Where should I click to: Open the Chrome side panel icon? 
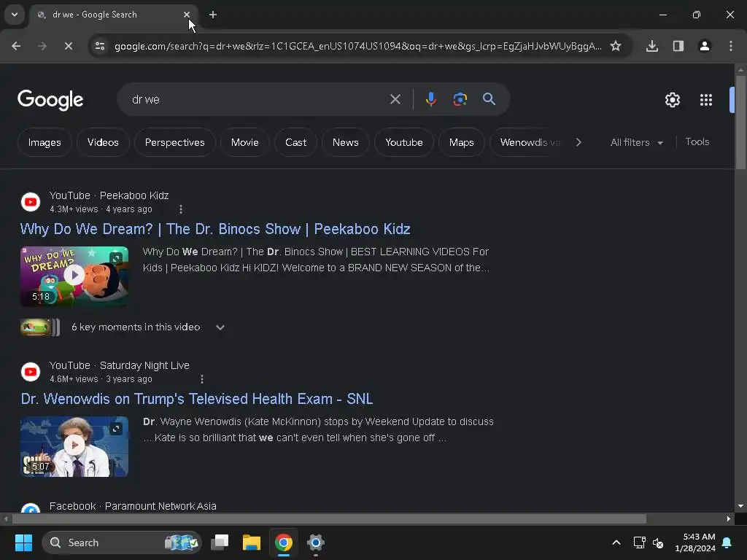678,46
